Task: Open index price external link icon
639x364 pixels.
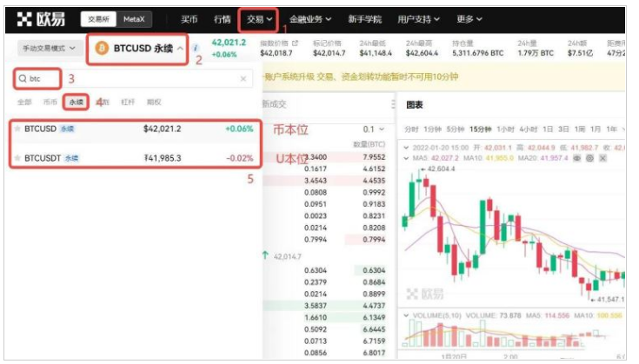Action: pyautogui.click(x=294, y=43)
